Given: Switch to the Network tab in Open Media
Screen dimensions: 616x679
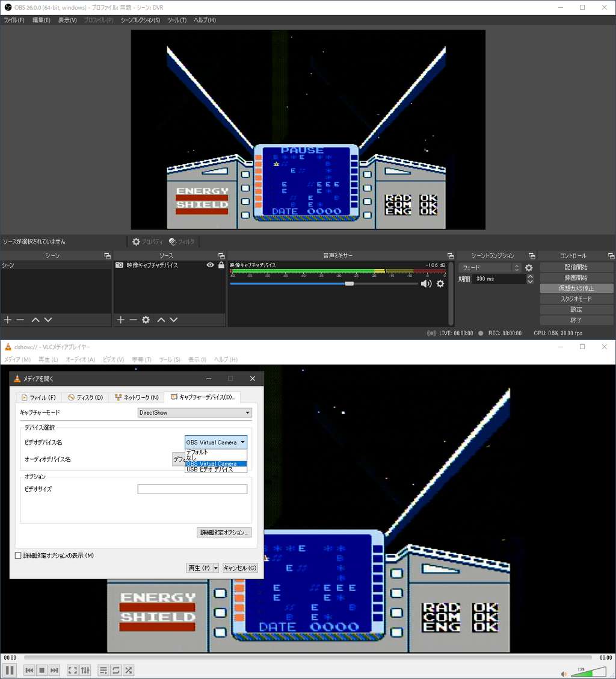Looking at the screenshot, I should (x=137, y=397).
